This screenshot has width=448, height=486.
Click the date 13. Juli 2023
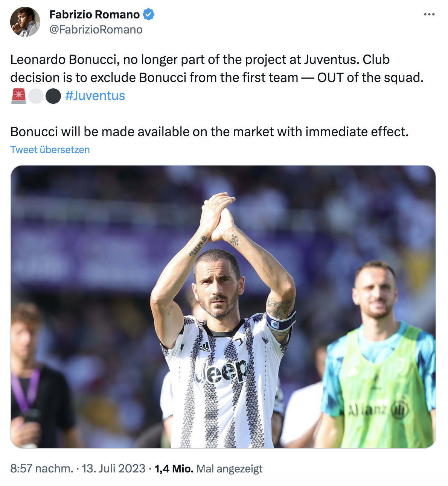[x=113, y=469]
